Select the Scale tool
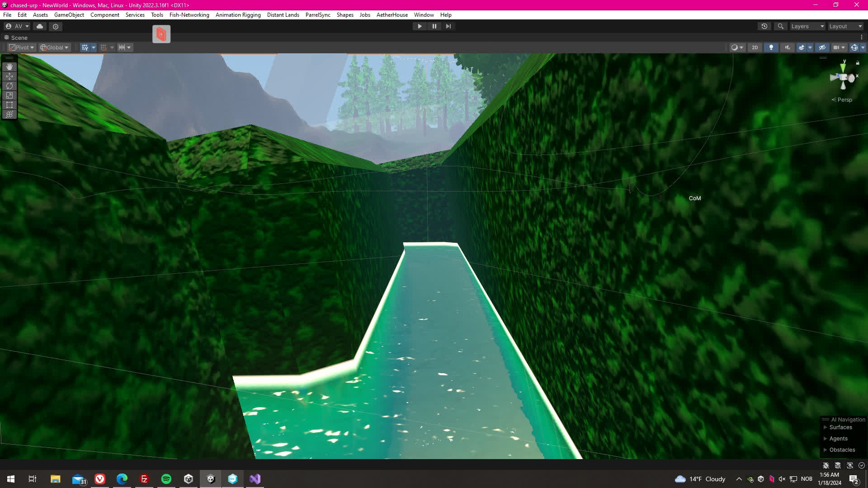 (x=9, y=95)
